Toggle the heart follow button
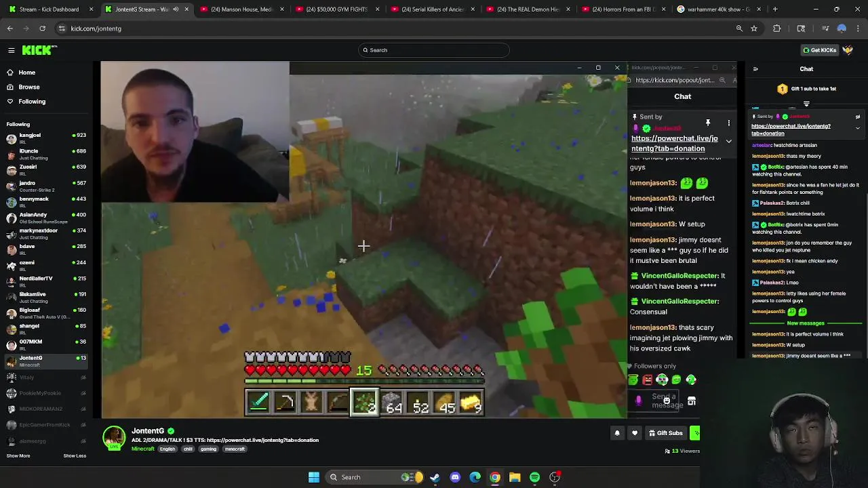 coord(635,433)
